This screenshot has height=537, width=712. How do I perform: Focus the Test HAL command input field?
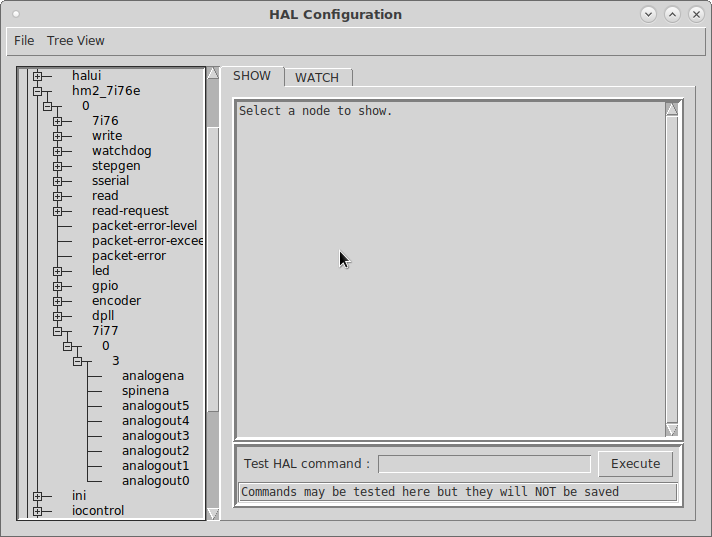[484, 464]
